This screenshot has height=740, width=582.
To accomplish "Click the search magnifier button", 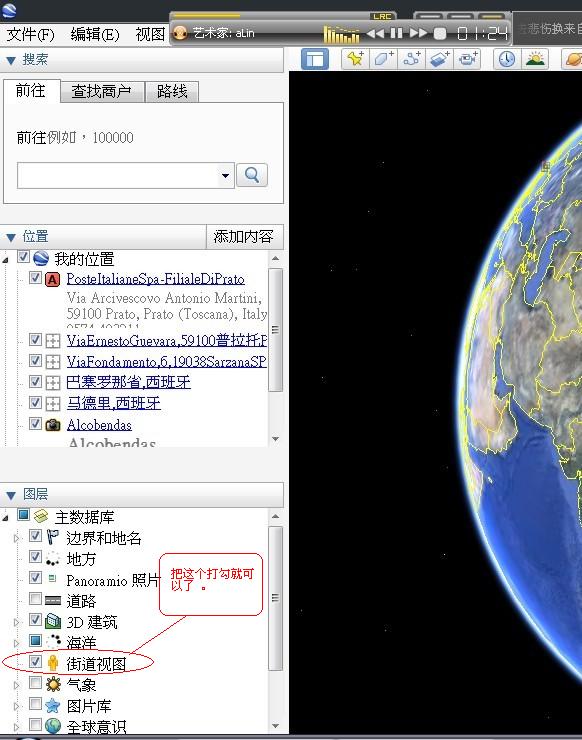I will click(x=252, y=175).
